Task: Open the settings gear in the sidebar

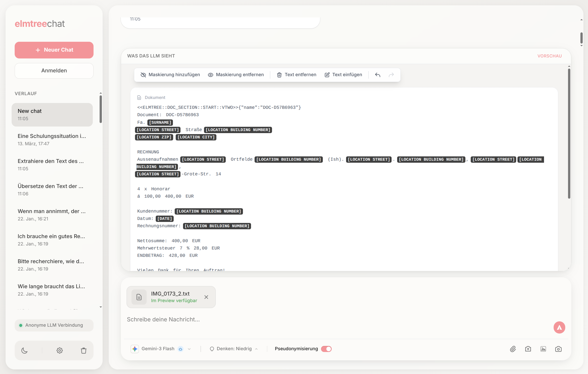Action: (59, 350)
